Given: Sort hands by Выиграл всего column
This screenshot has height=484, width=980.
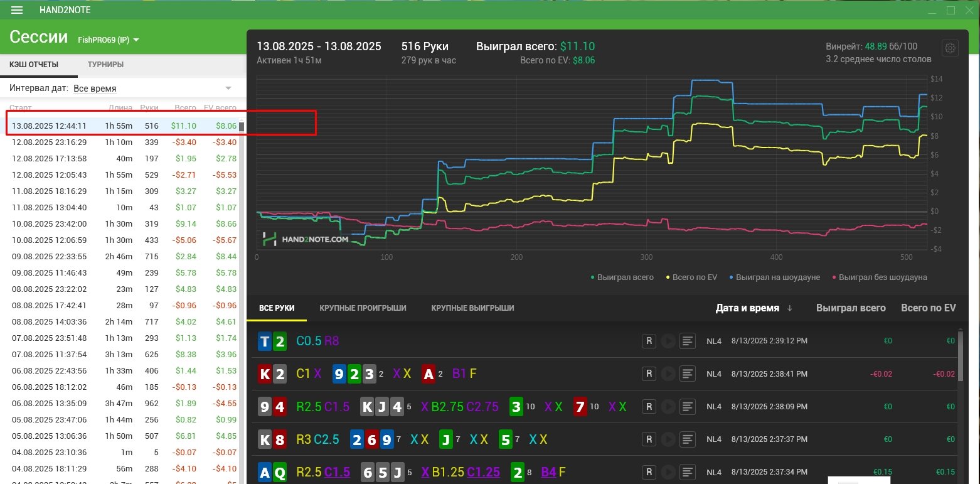Looking at the screenshot, I should coord(851,308).
